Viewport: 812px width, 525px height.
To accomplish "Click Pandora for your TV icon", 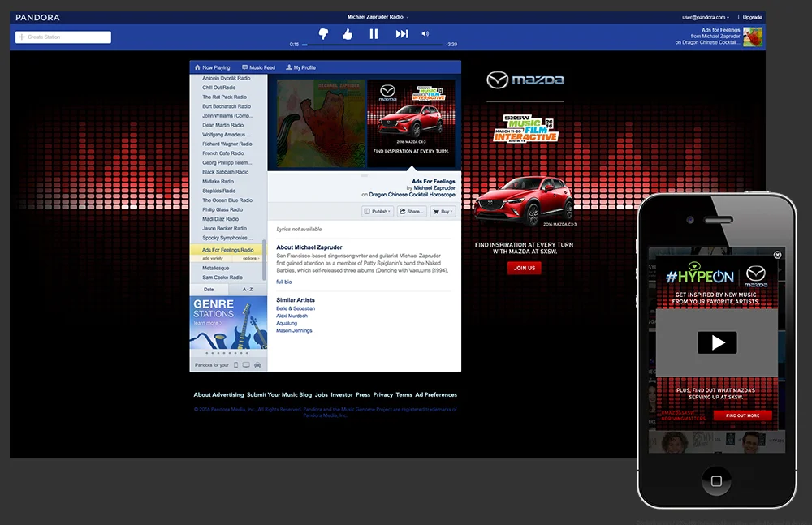I will (x=247, y=365).
